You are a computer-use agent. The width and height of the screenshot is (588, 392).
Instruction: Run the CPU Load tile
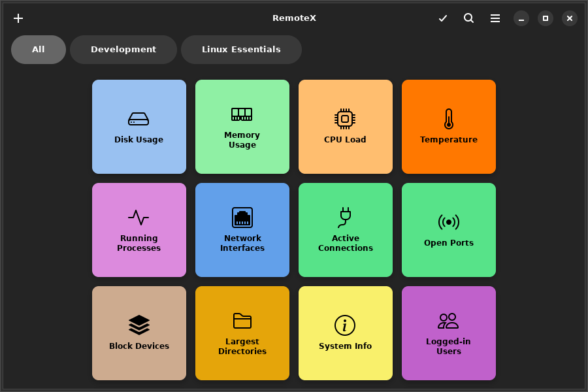[346, 127]
